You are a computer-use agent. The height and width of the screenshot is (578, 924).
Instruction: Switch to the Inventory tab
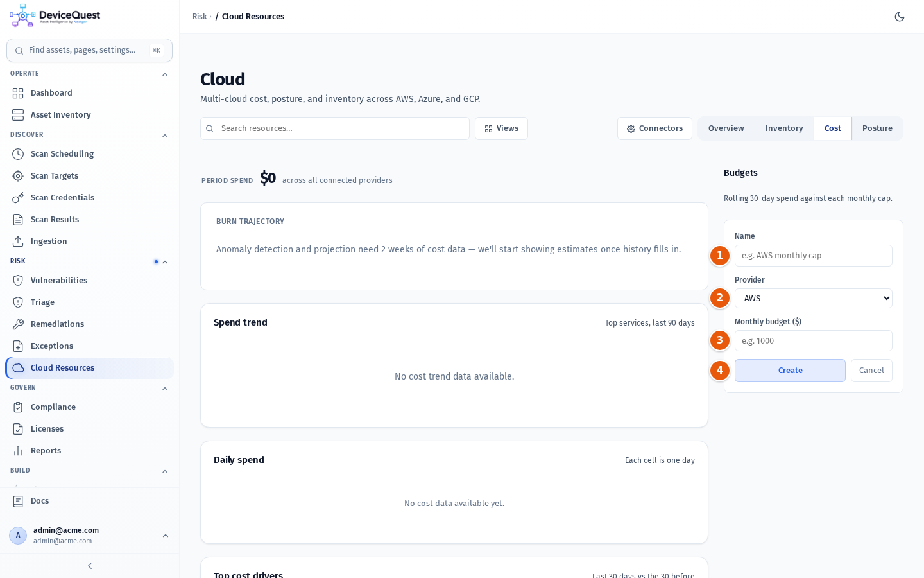784,128
